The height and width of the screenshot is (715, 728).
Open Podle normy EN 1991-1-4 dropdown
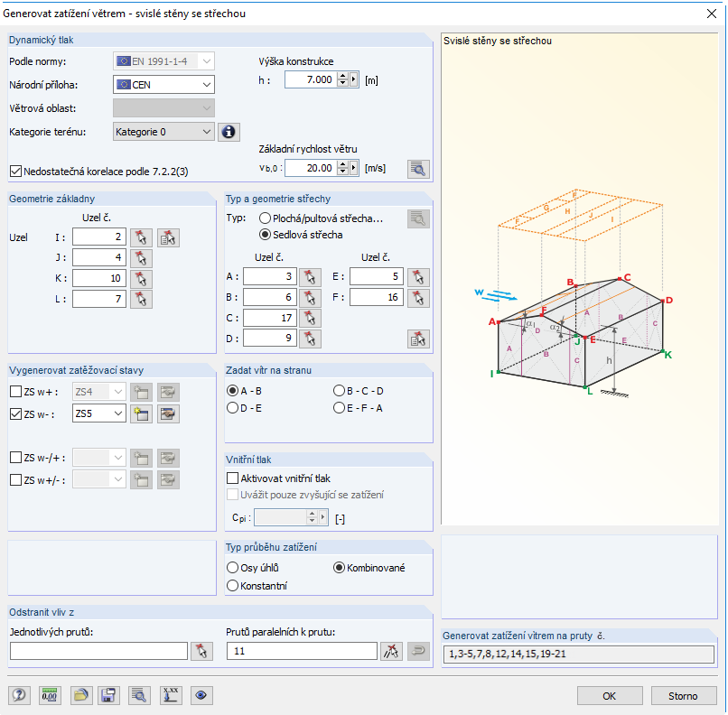point(163,61)
